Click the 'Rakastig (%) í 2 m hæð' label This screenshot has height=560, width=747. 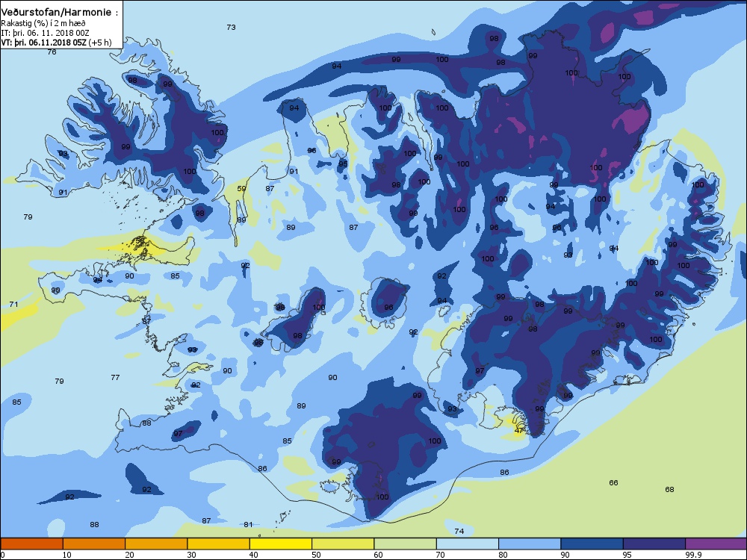43,23
